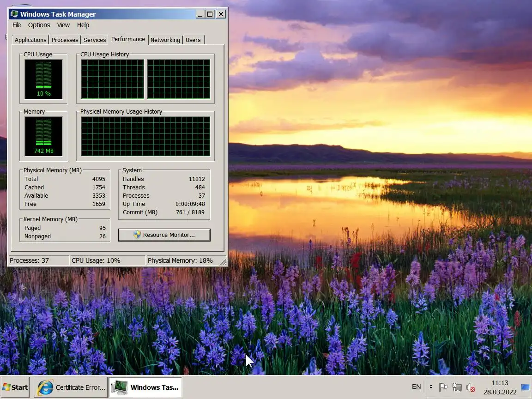Click the Windows Task Manager title bar icon
Image resolution: width=532 pixels, height=399 pixels.
pyautogui.click(x=14, y=14)
